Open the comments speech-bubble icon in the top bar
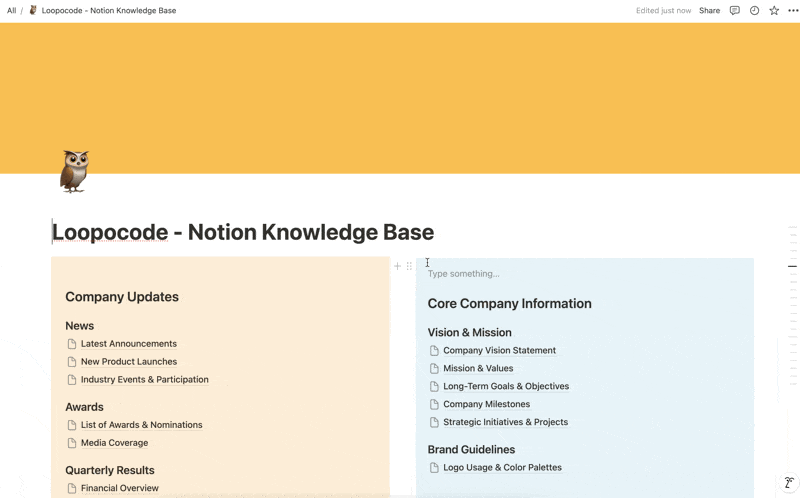 735,10
